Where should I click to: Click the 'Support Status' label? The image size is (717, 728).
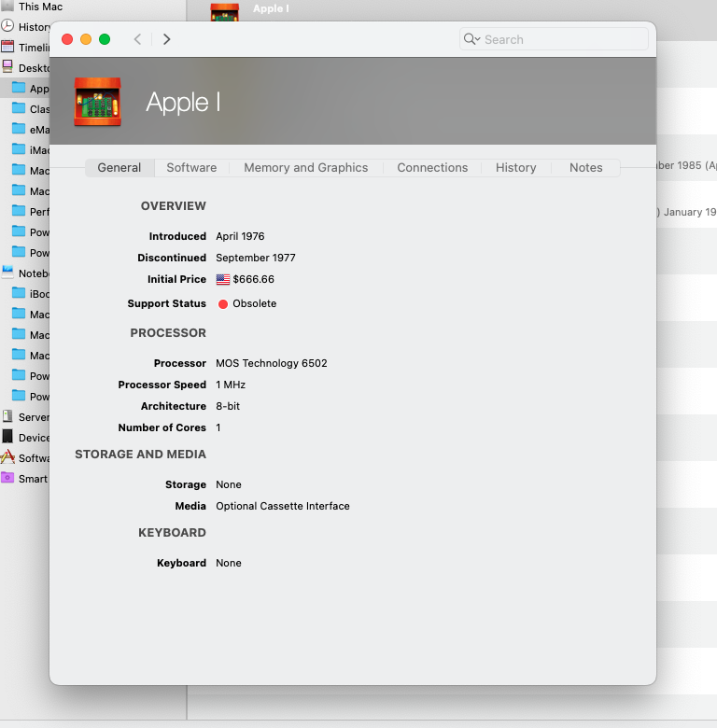click(167, 303)
